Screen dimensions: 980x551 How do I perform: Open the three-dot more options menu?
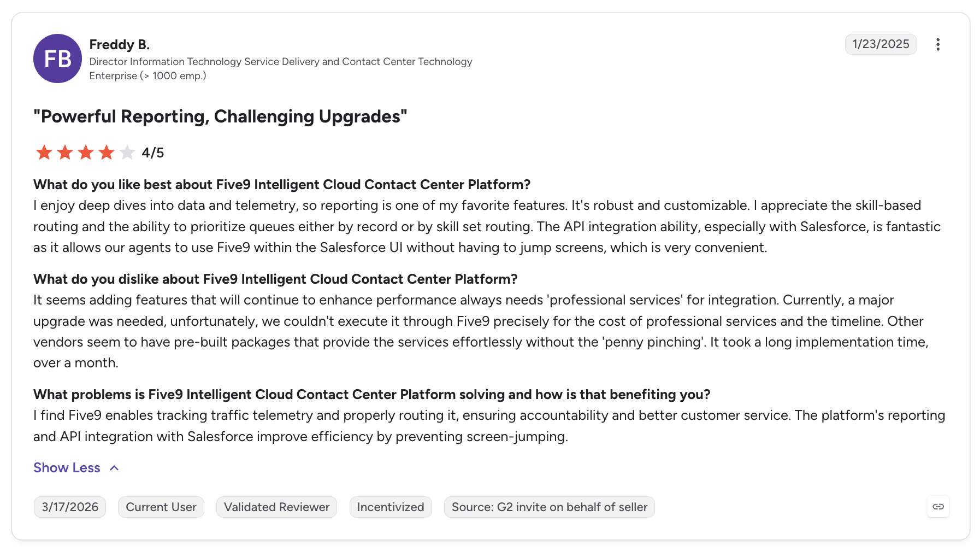[x=937, y=44]
